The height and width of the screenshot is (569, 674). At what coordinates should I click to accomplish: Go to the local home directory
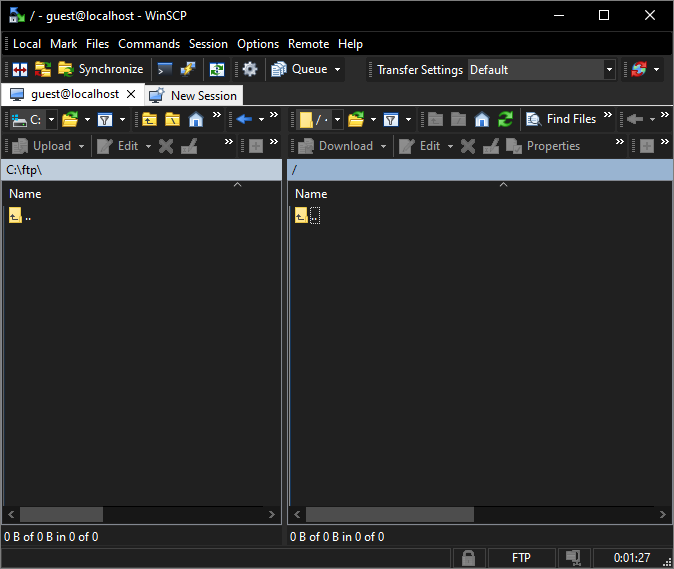196,119
